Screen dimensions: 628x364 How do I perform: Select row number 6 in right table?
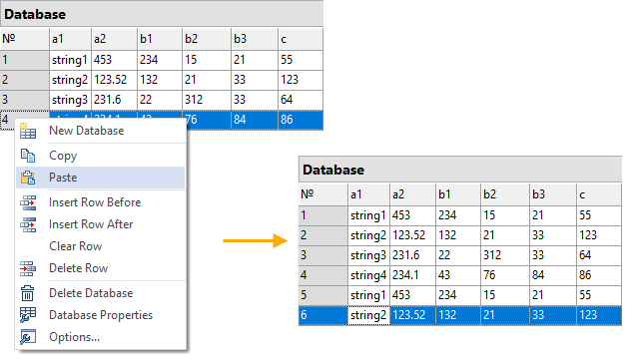[x=323, y=315]
